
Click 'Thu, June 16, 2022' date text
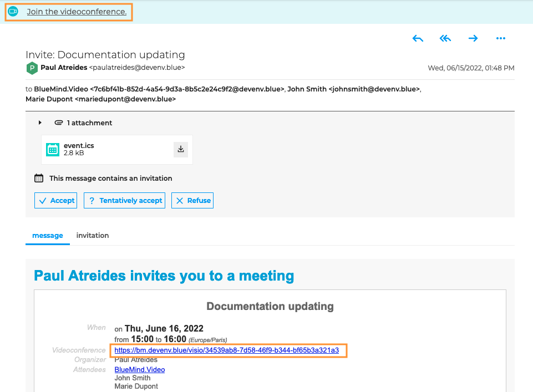coord(164,328)
